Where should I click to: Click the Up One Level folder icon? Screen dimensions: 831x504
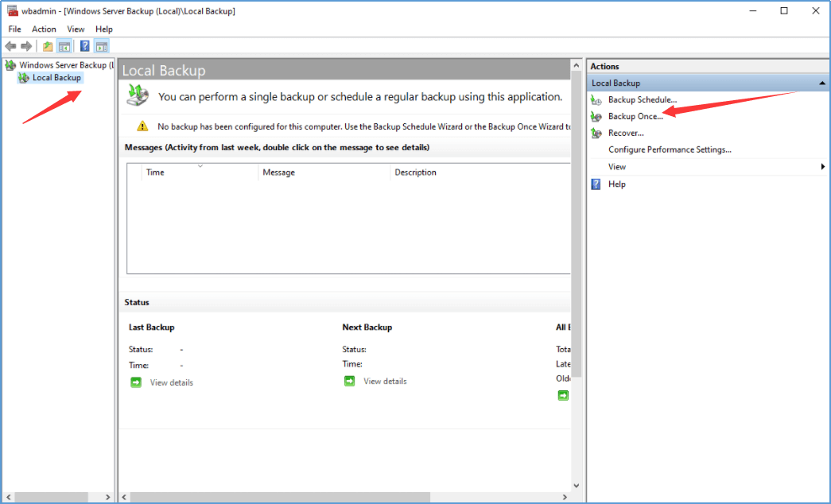(48, 46)
